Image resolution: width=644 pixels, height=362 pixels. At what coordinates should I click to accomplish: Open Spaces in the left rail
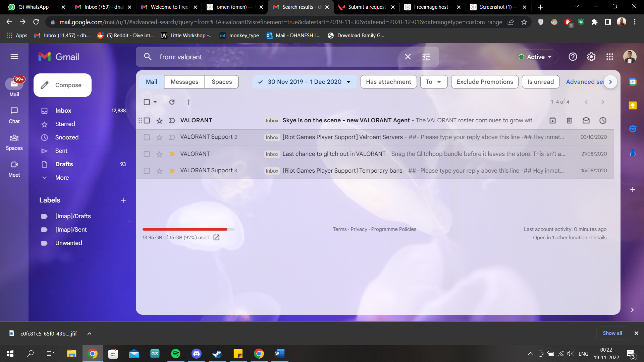(x=14, y=142)
